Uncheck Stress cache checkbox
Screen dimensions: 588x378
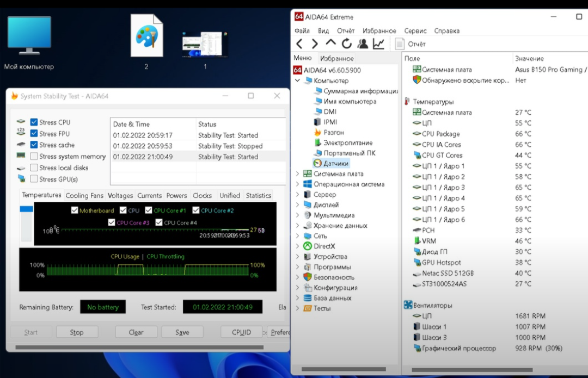tap(34, 145)
